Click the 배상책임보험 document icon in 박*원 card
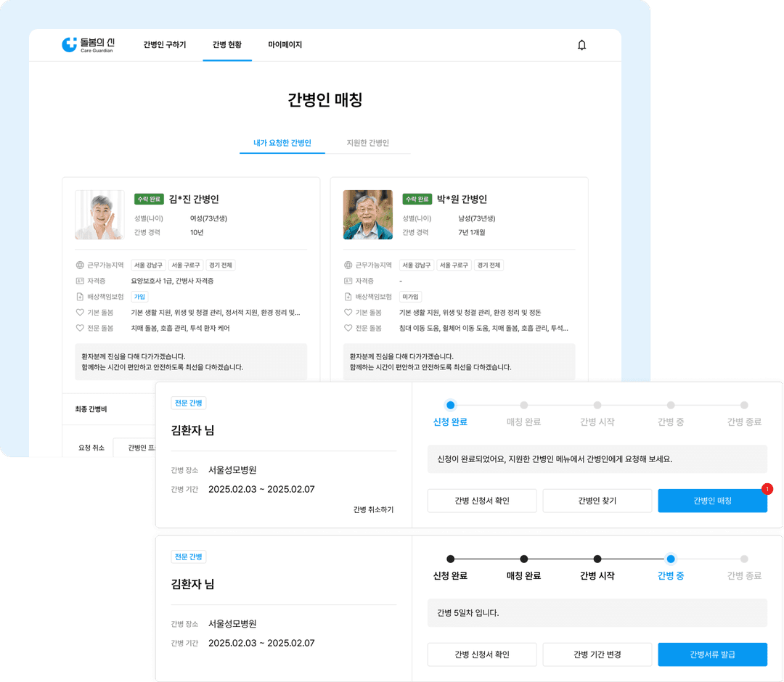The image size is (784, 682). click(348, 297)
